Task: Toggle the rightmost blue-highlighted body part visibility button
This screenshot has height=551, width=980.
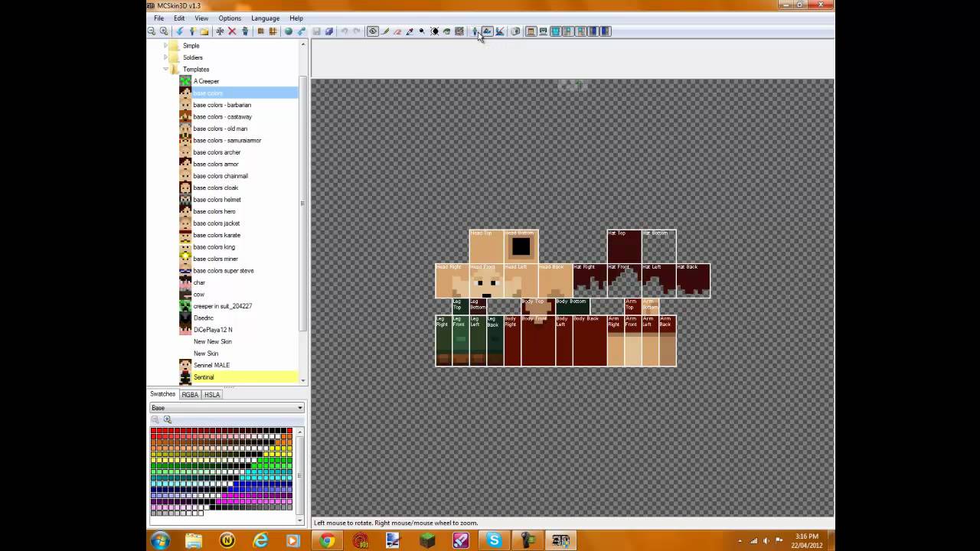Action: point(605,31)
